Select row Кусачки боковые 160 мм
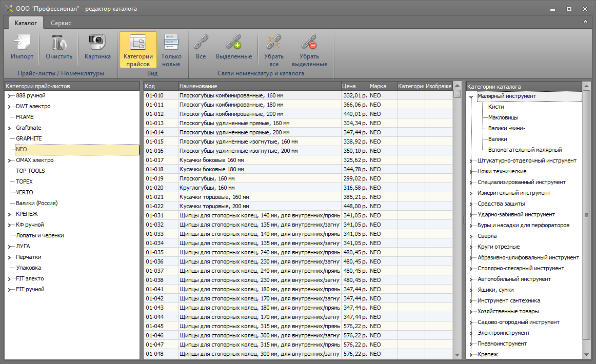The image size is (596, 364). point(298,160)
